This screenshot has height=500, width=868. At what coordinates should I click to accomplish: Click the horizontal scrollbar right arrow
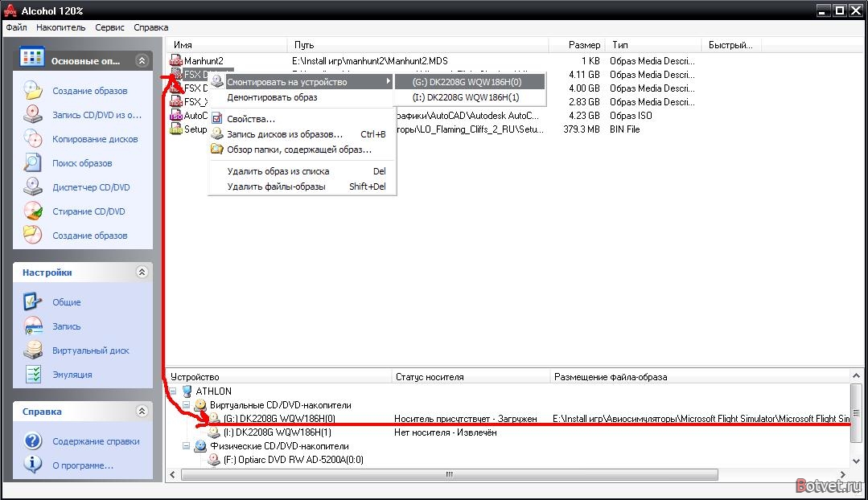(842, 474)
